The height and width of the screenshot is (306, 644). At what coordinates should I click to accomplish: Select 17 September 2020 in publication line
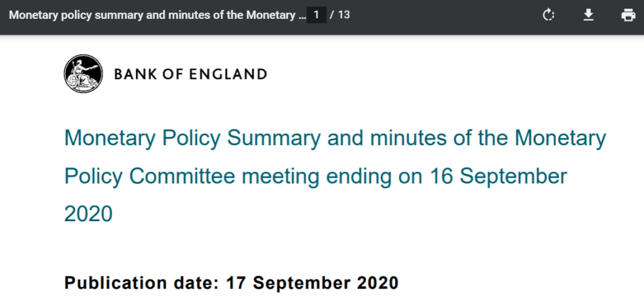(313, 283)
